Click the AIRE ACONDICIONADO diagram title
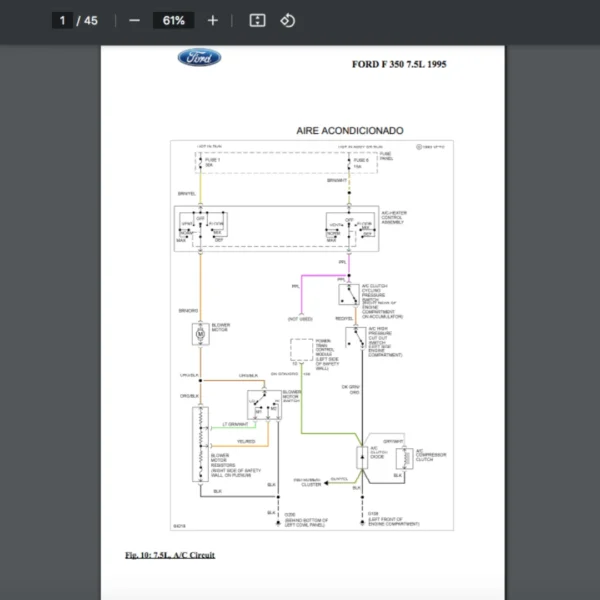Screen dimensions: 600x600 349,131
